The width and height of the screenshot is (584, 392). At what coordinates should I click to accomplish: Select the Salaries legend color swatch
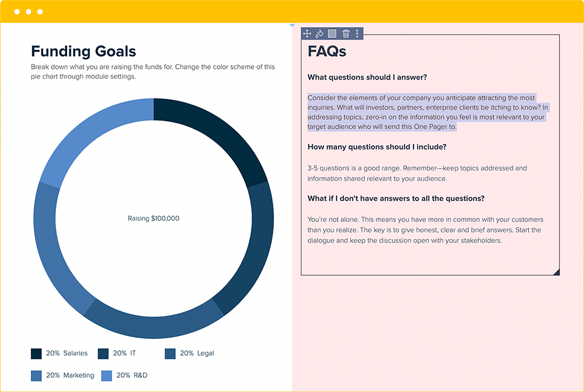36,353
